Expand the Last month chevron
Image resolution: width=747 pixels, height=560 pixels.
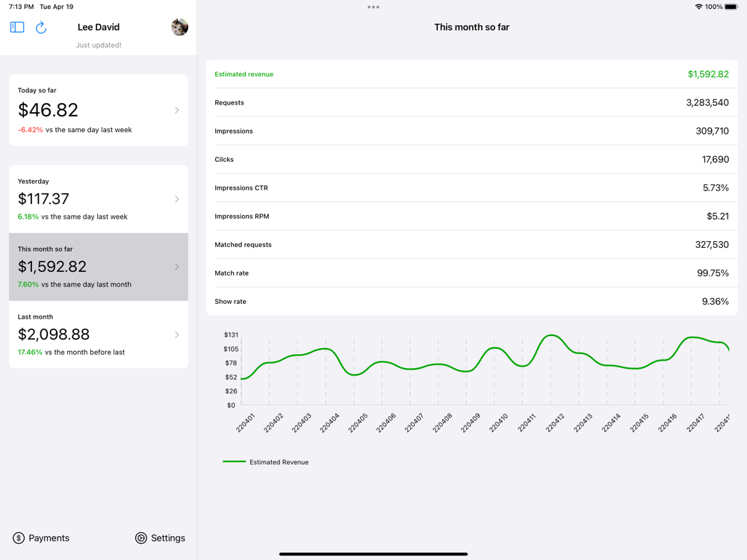tap(177, 335)
